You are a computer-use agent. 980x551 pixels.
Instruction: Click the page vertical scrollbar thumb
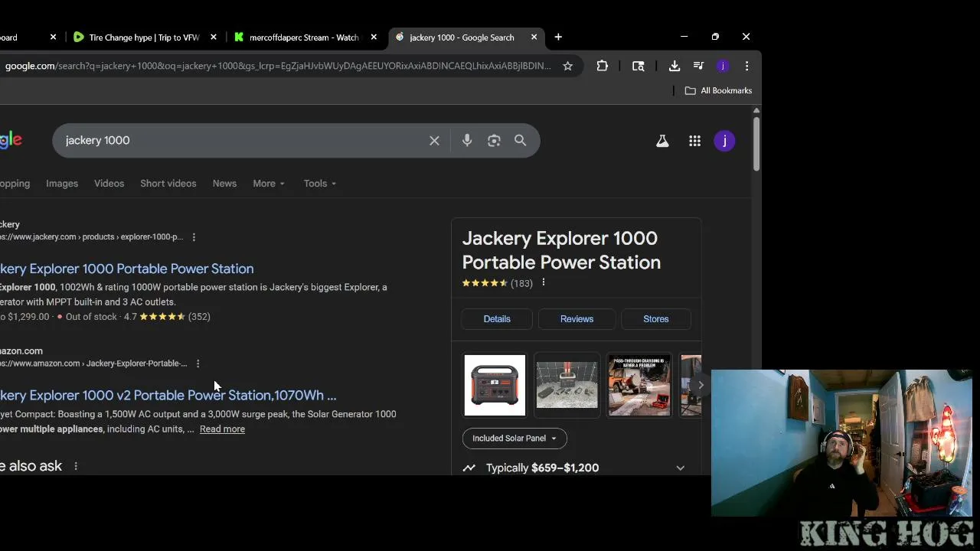[x=756, y=144]
